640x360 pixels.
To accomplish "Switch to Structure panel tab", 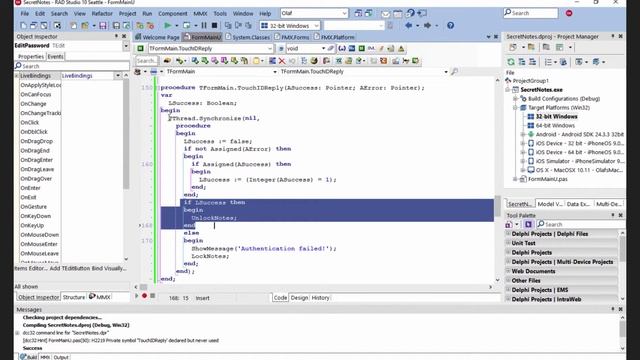I will coord(74,297).
